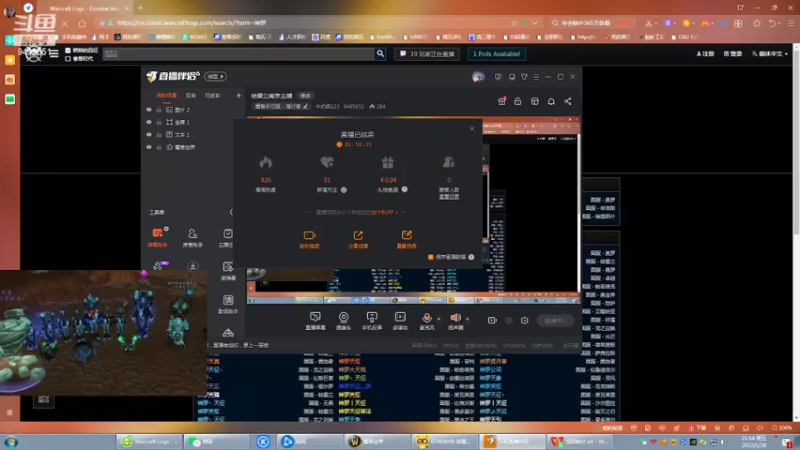The width and height of the screenshot is (800, 450).
Task: Start recording with the camcorder icon
Action: point(492,320)
